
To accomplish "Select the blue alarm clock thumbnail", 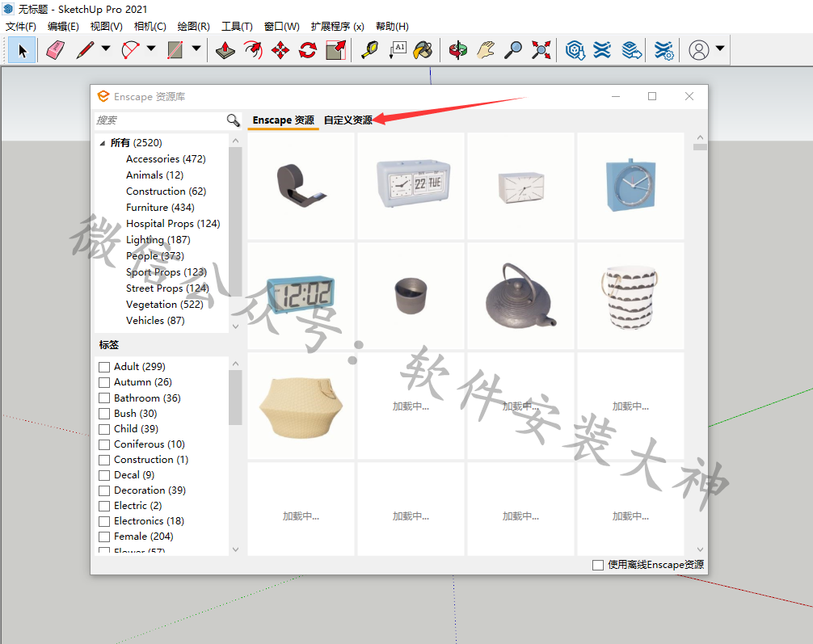I will (630, 186).
